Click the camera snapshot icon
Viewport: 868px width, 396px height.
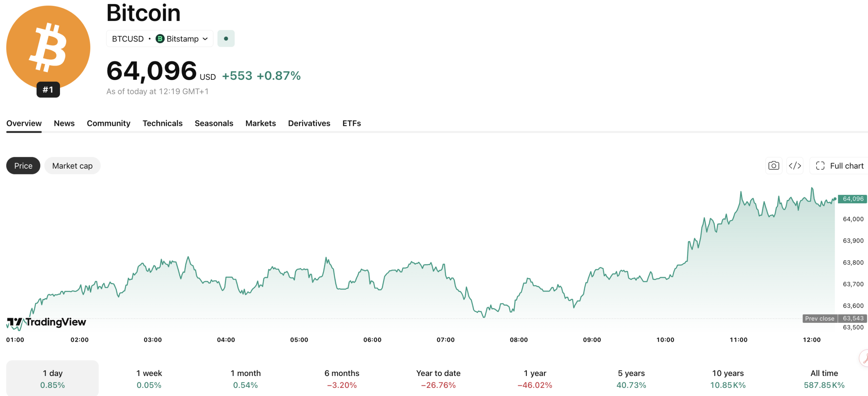click(x=773, y=166)
